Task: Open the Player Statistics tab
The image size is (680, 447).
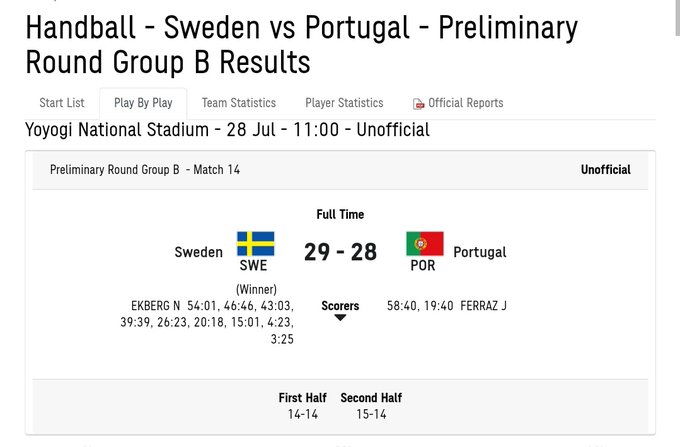Action: point(344,103)
